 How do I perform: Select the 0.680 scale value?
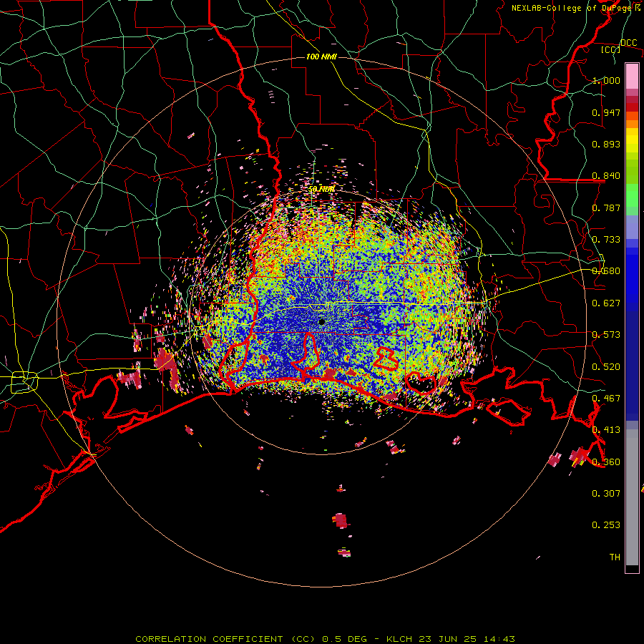coord(606,271)
